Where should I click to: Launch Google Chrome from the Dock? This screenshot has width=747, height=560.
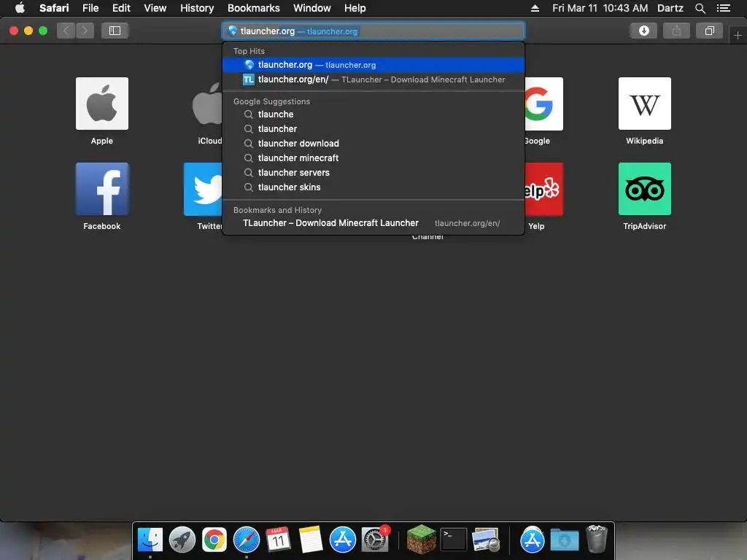[214, 540]
